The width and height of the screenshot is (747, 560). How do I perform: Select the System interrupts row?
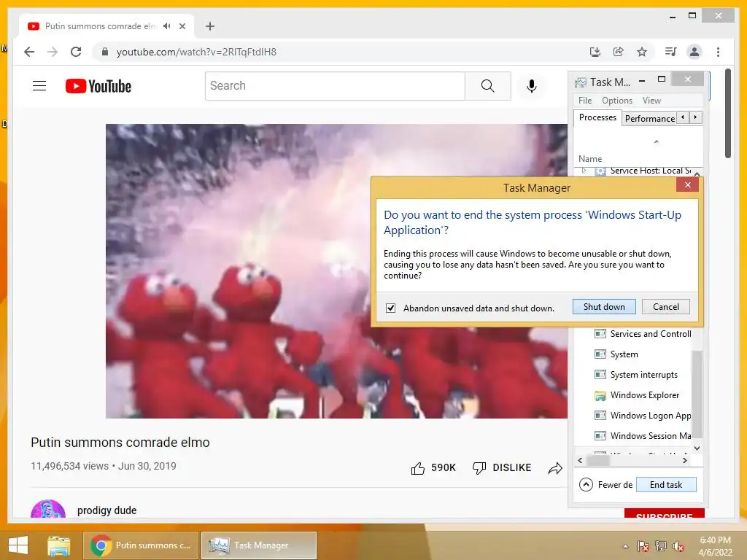632,375
